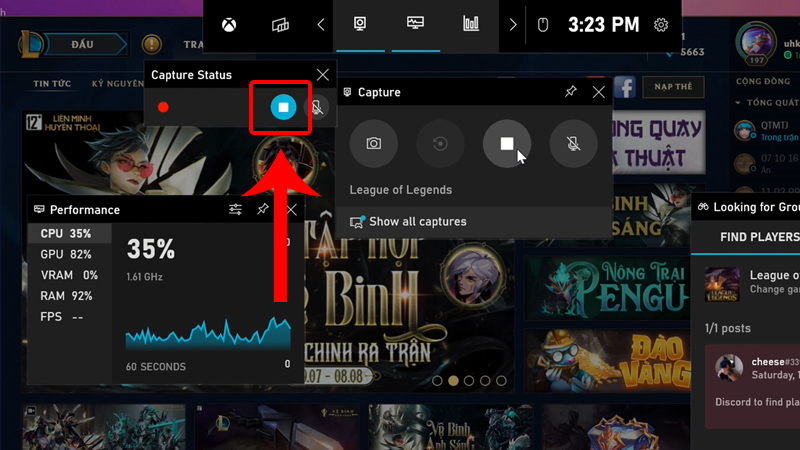The width and height of the screenshot is (800, 450).
Task: Click the second carousel dot indicator
Action: coord(454,381)
